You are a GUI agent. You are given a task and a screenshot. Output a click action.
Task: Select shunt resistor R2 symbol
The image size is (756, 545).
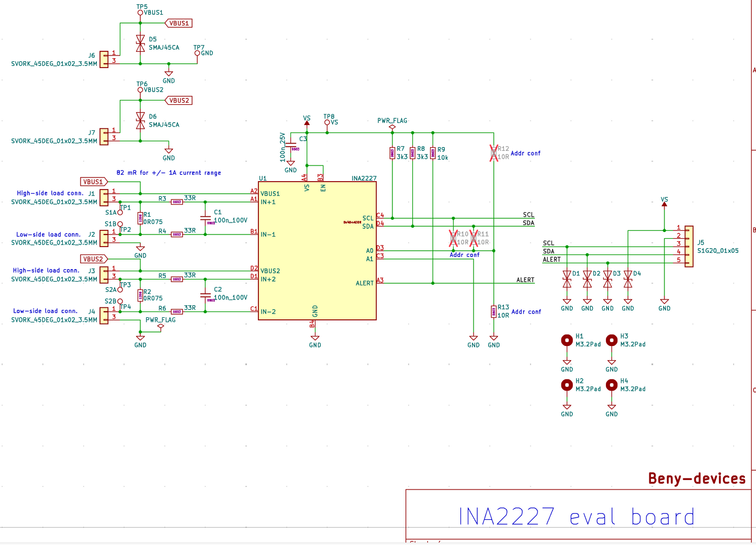click(140, 295)
